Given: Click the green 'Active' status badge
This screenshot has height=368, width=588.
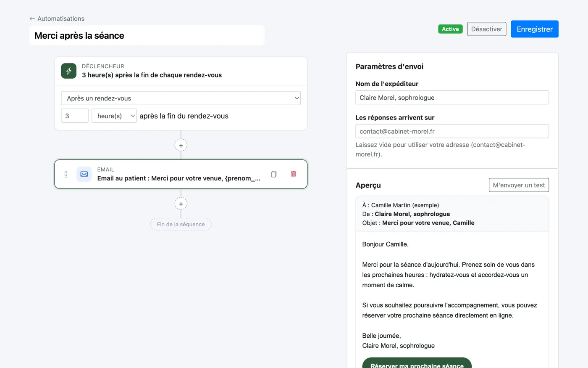Looking at the screenshot, I should pos(450,29).
